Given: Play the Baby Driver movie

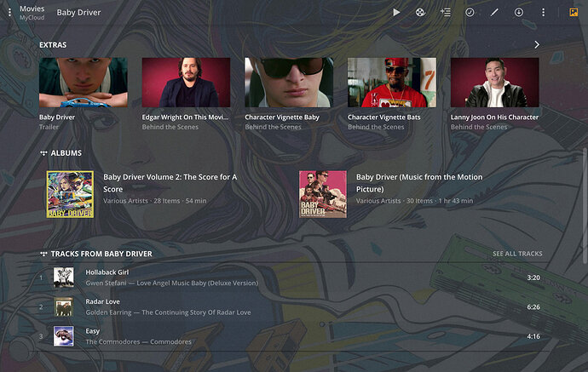Looking at the screenshot, I should tap(396, 13).
